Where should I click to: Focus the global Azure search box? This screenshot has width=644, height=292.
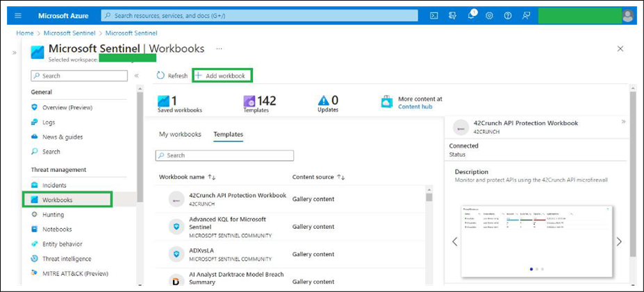tap(259, 15)
